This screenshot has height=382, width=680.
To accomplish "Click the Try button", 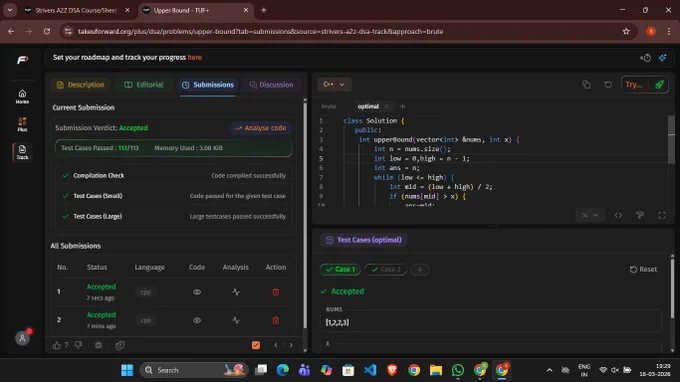I will tap(634, 85).
